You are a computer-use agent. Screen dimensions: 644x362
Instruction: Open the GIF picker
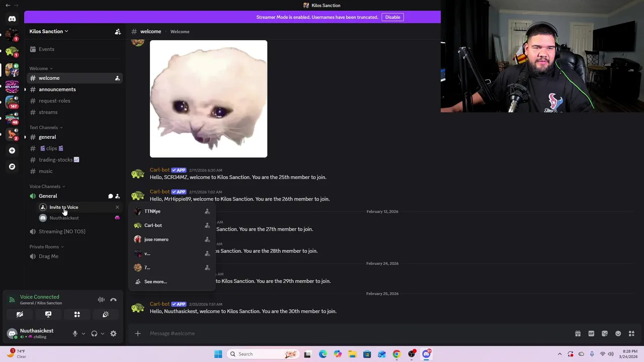pos(591,333)
